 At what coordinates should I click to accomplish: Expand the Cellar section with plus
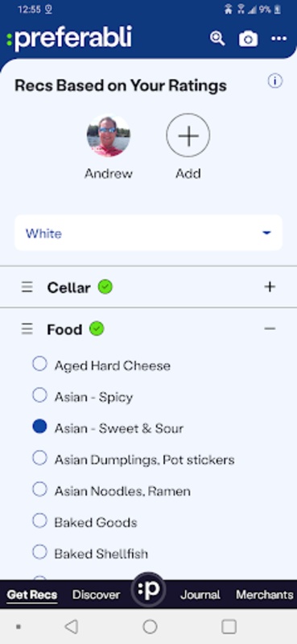270,287
